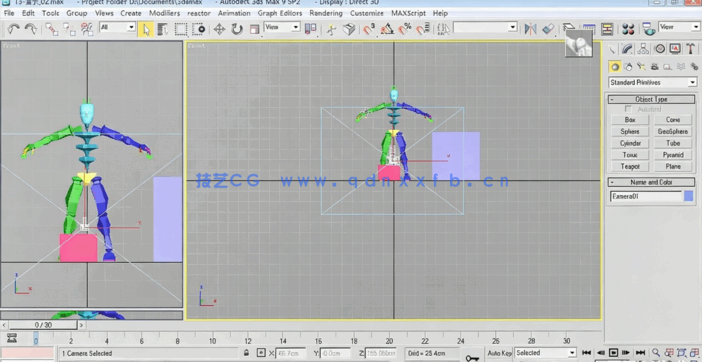Open key filter 'Selected' dropdown
This screenshot has height=362, width=702.
click(x=545, y=353)
